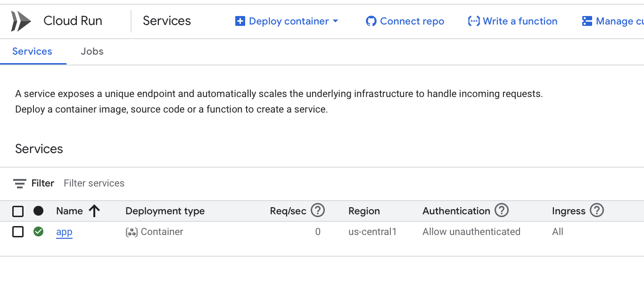The image size is (644, 308).
Task: Open the Ingress help question icon
Action: [x=597, y=210]
